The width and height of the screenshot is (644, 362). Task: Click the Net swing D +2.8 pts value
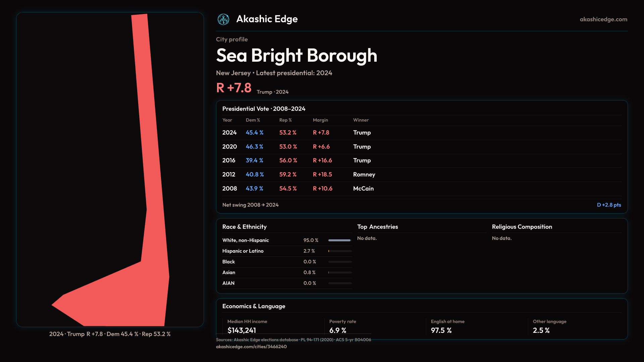pos(608,205)
